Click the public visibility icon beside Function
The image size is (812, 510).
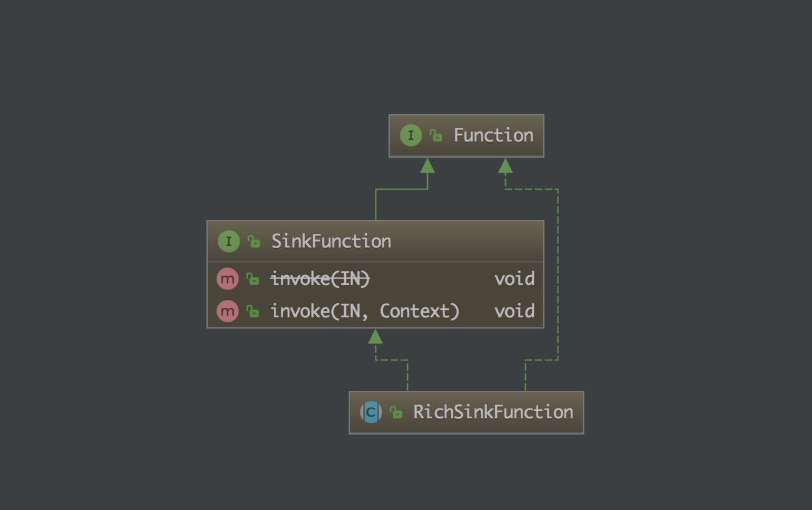(x=436, y=135)
